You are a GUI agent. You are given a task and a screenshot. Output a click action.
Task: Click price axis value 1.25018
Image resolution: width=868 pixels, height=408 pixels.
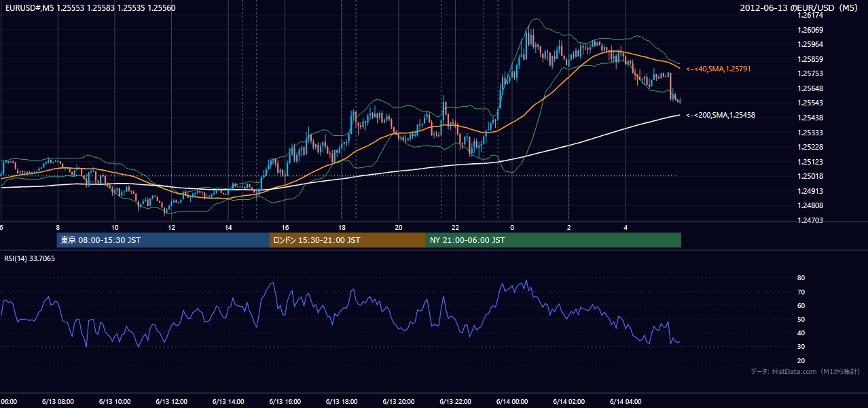pos(810,176)
